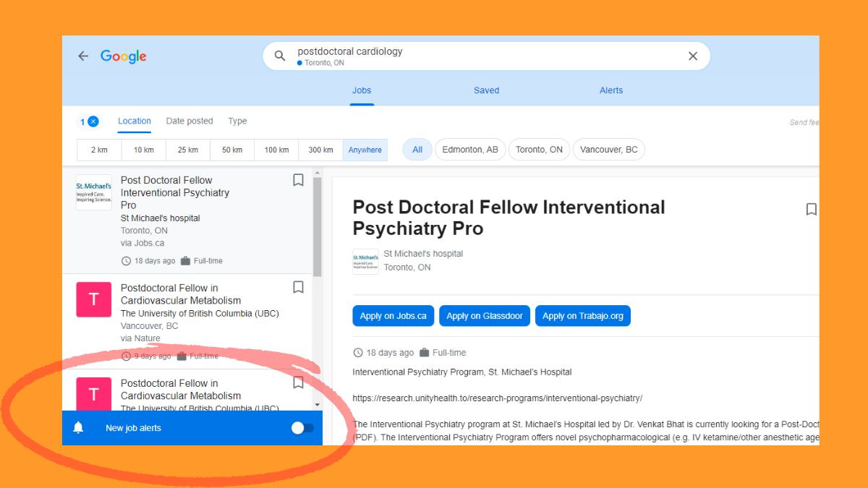The height and width of the screenshot is (488, 868).
Task: Filter by Vancouver, BC chip
Action: coord(609,150)
